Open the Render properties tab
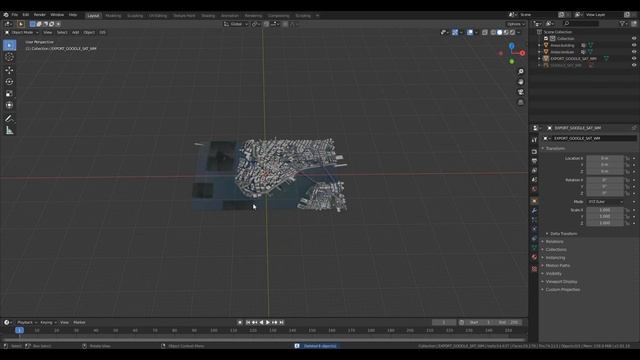The height and width of the screenshot is (360, 640). point(534,151)
